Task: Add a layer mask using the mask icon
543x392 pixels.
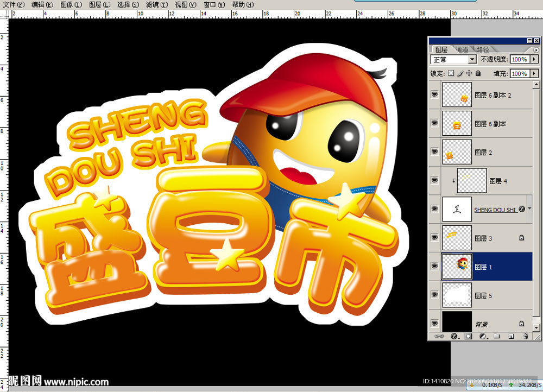Action: pyautogui.click(x=469, y=337)
